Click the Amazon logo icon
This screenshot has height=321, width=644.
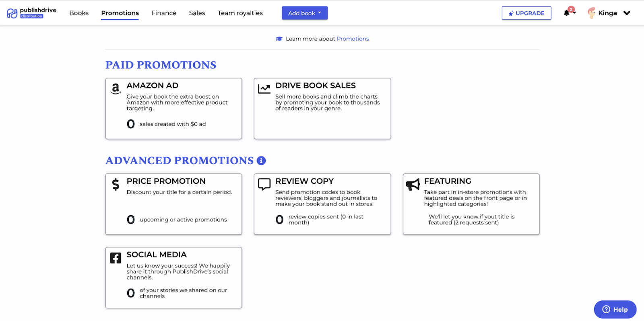pos(116,88)
